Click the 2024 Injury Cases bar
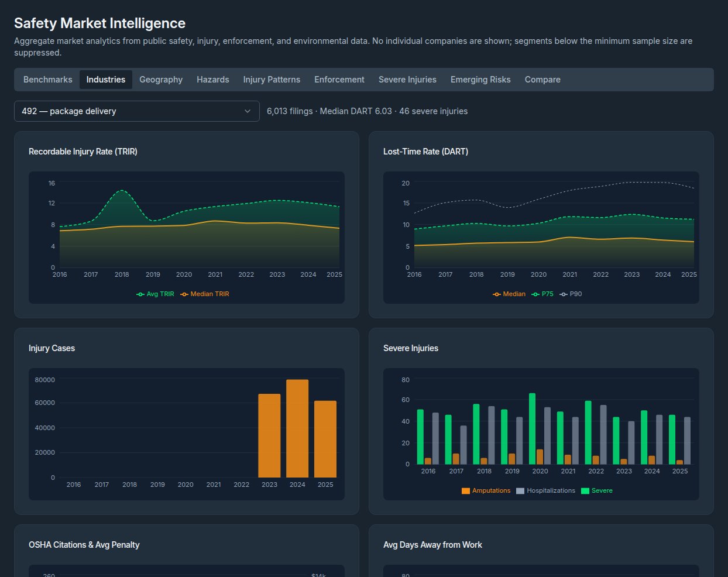 point(297,428)
